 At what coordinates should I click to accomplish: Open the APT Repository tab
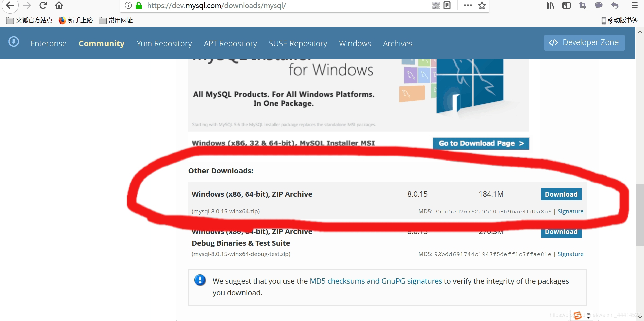point(230,44)
